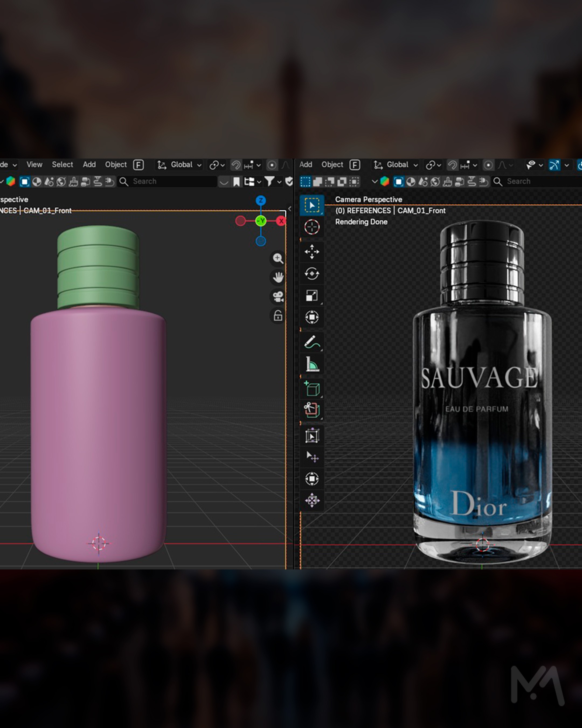This screenshot has width=582, height=728.
Task: Click the bookmark icon beside left search
Action: tap(237, 182)
